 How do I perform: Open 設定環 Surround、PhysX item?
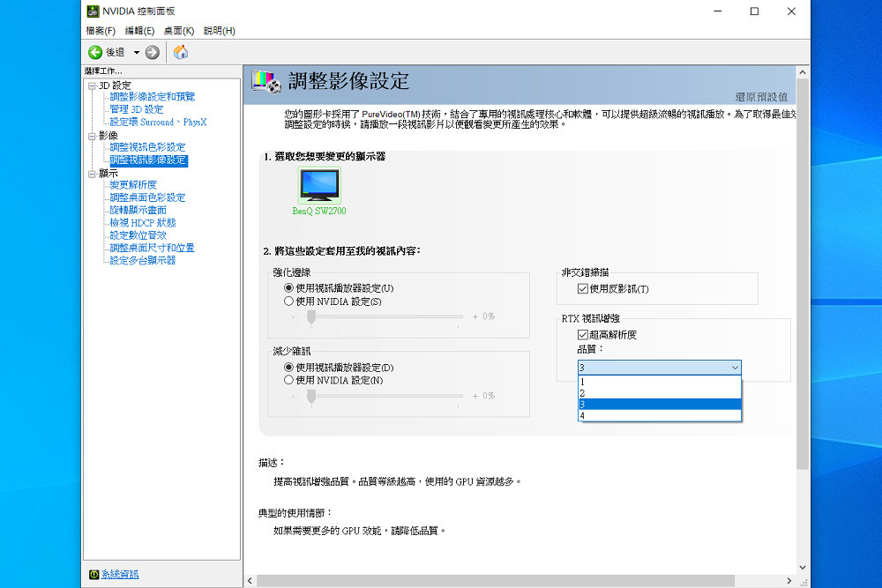[158, 122]
